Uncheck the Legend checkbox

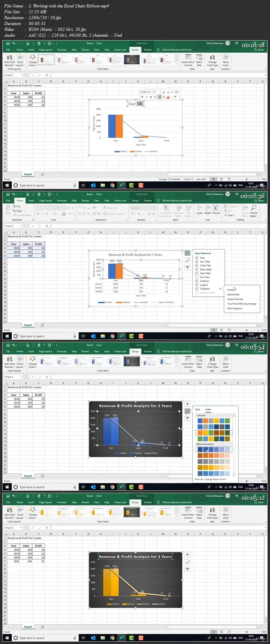tap(197, 285)
